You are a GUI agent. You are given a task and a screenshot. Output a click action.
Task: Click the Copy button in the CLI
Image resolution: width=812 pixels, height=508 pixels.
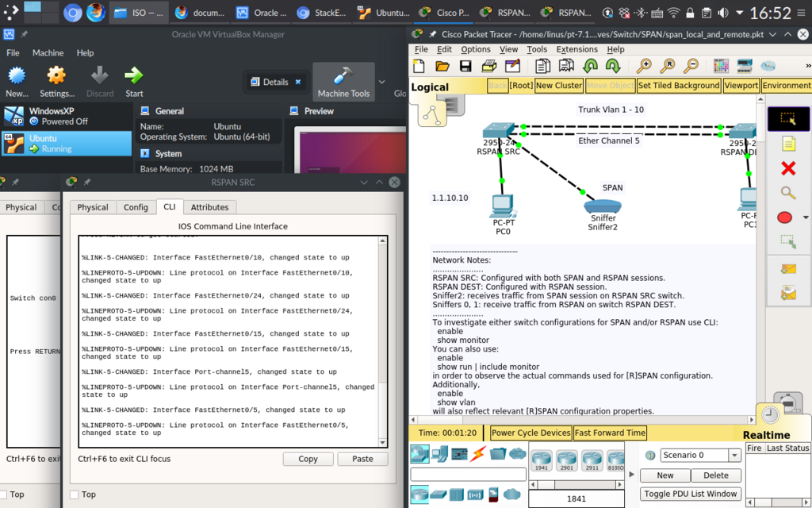308,459
